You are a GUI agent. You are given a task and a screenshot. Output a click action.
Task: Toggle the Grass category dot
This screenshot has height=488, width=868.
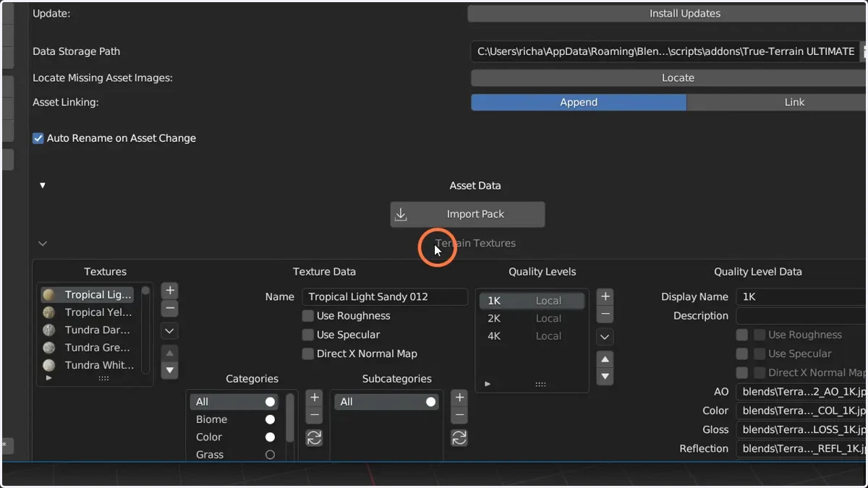coord(270,455)
